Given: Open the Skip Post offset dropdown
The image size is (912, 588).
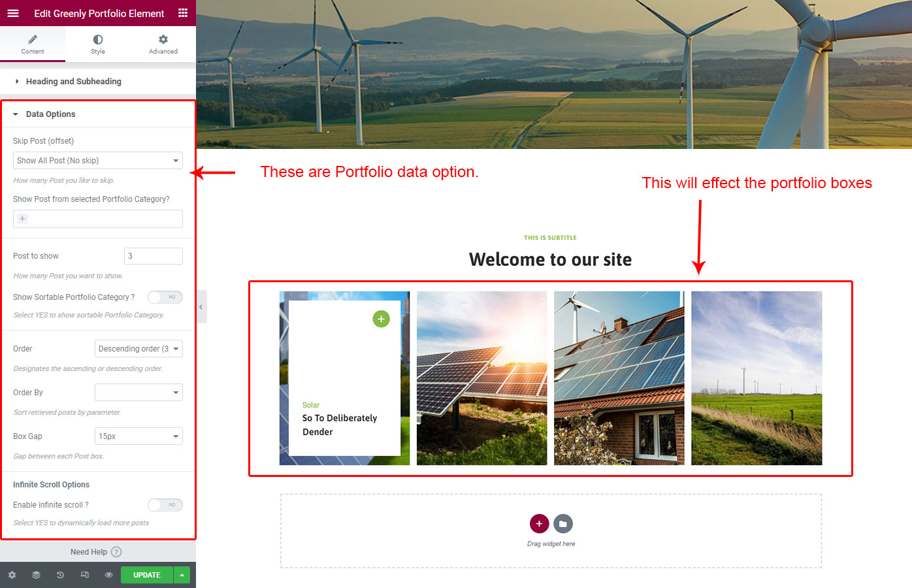Looking at the screenshot, I should point(98,161).
